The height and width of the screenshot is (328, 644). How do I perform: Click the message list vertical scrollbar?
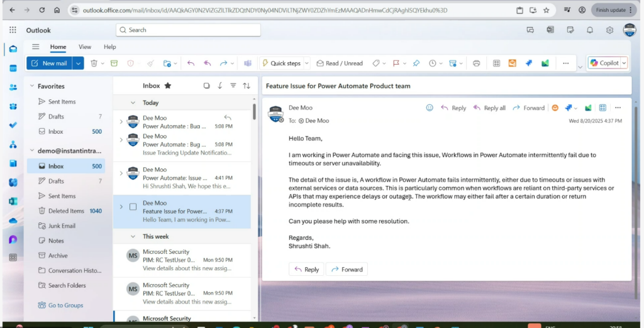tap(254, 112)
